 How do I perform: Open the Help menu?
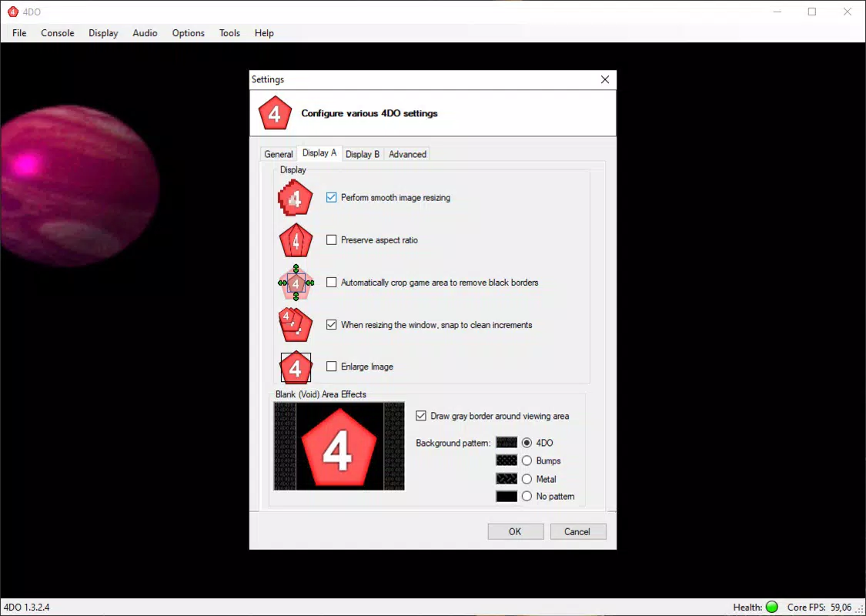coord(264,33)
